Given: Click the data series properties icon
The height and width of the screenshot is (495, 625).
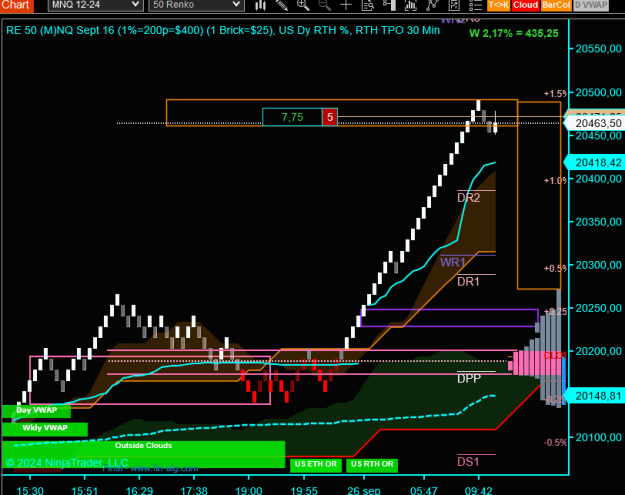Looking at the screenshot, I should pos(454,5).
